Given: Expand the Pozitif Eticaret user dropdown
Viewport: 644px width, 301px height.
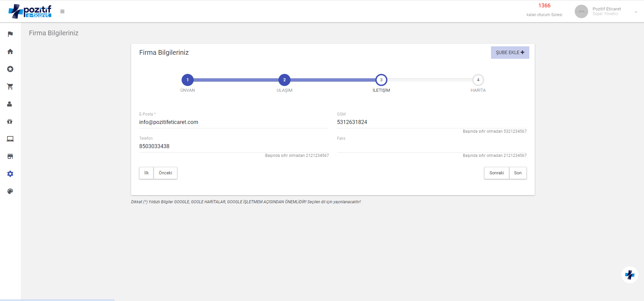Looking at the screenshot, I should (636, 12).
